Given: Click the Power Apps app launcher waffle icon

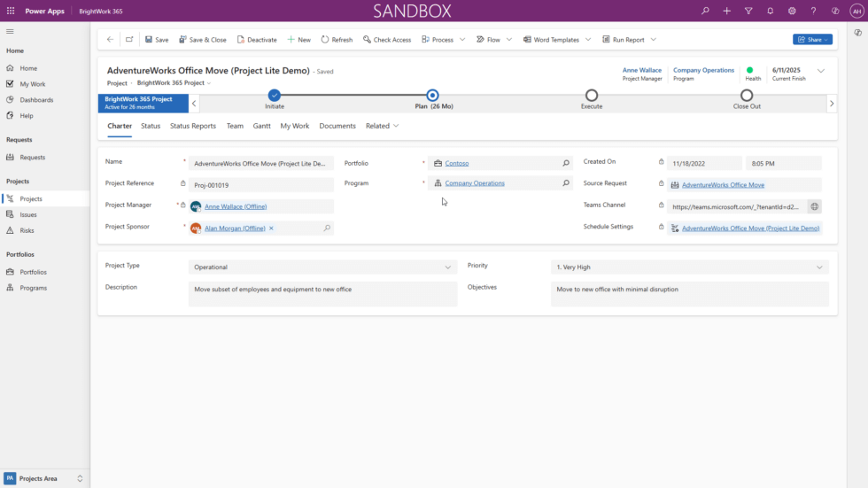Looking at the screenshot, I should [x=11, y=11].
